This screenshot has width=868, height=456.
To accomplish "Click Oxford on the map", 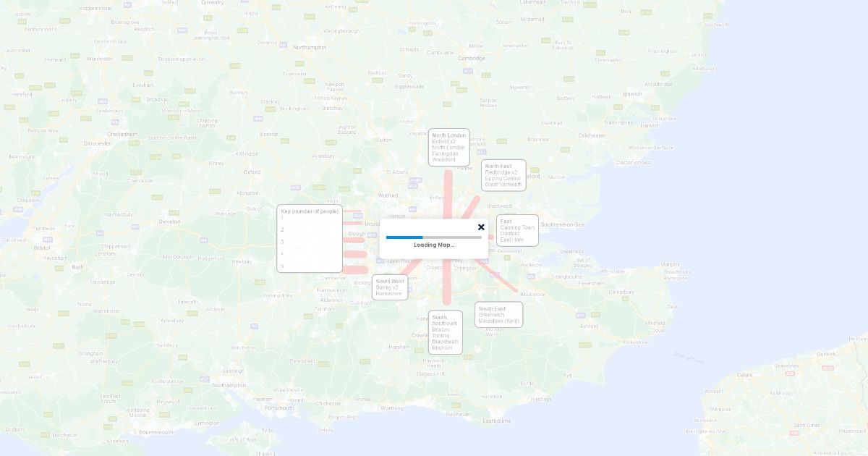I will [252, 172].
